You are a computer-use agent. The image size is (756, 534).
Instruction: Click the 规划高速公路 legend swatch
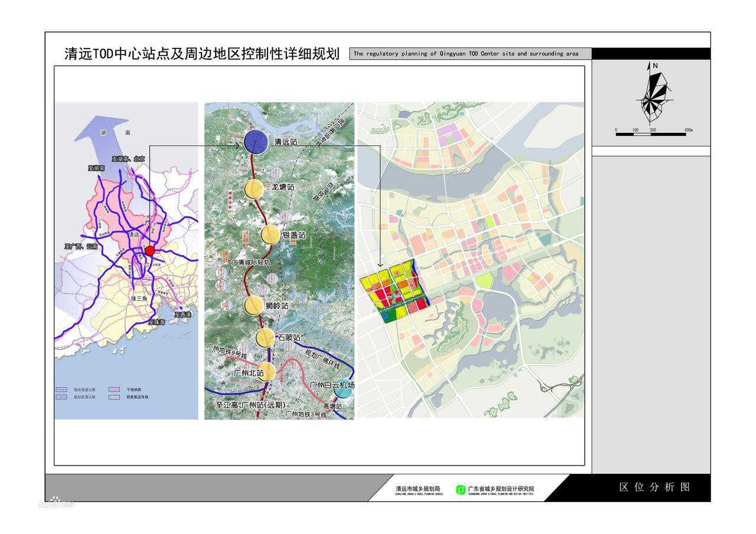[x=63, y=398]
